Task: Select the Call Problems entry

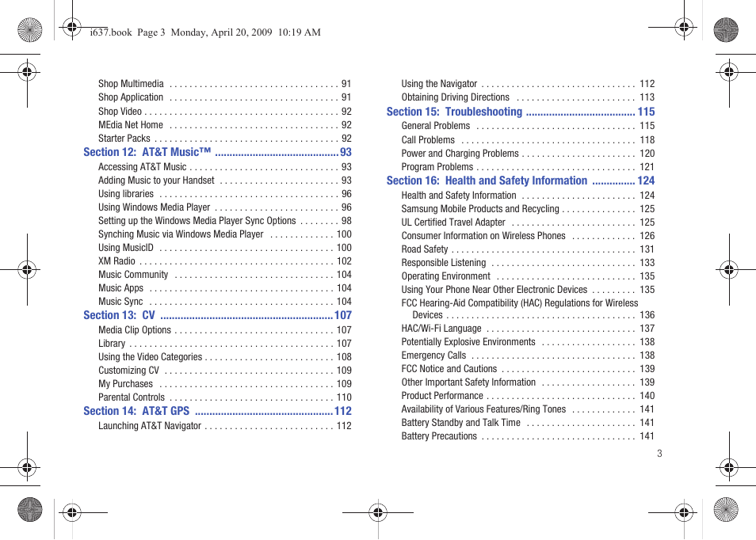Action: pyautogui.click(x=528, y=139)
